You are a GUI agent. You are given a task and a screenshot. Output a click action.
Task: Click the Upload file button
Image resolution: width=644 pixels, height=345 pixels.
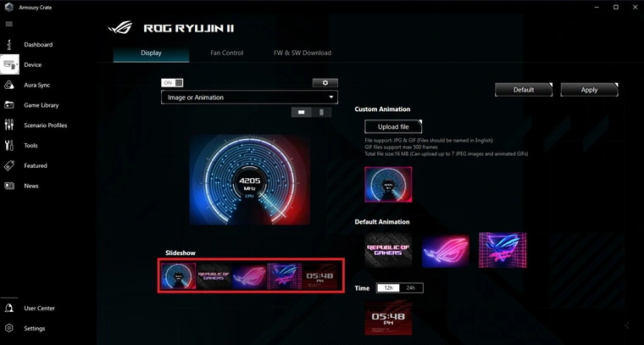392,126
